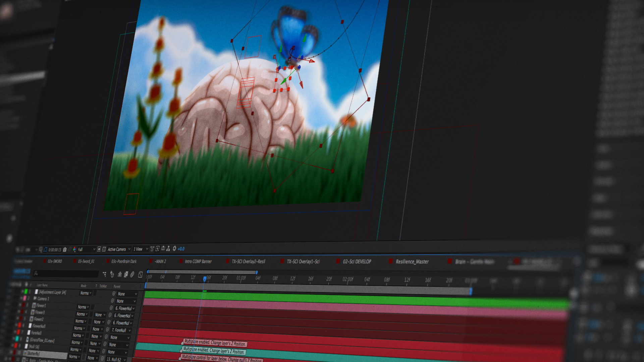Toggle the transparency grid icon
This screenshot has height=362, width=644.
click(104, 249)
